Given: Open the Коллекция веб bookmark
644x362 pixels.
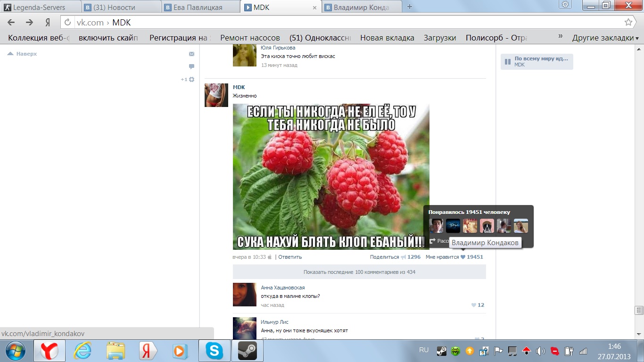Looking at the screenshot, I should (39, 38).
